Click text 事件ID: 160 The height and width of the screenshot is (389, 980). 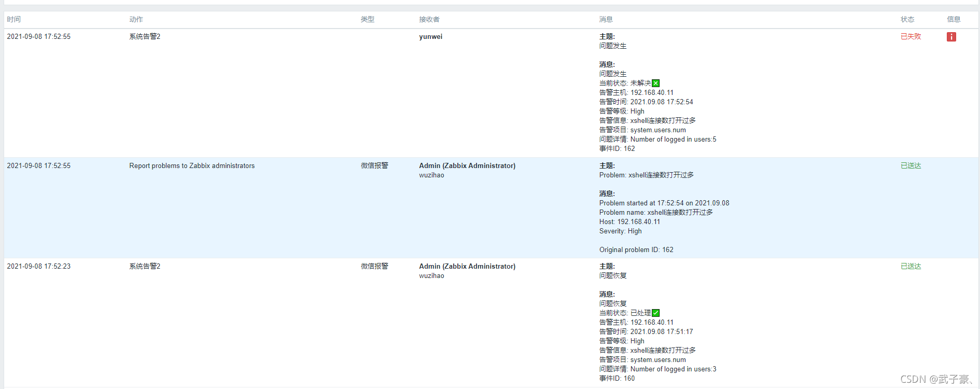click(x=617, y=378)
